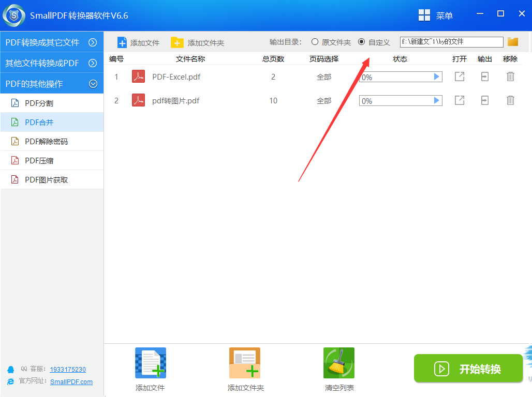The image size is (532, 397).
Task: Start conversion arrow for PDF-Excel.pdf
Action: pyautogui.click(x=437, y=77)
